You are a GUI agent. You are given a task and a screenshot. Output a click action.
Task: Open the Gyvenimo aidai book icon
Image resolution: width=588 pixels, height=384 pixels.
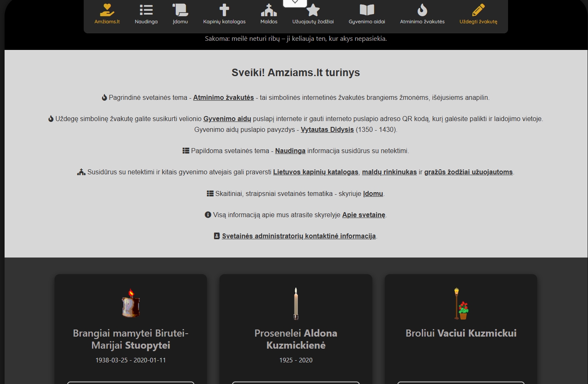tap(367, 10)
